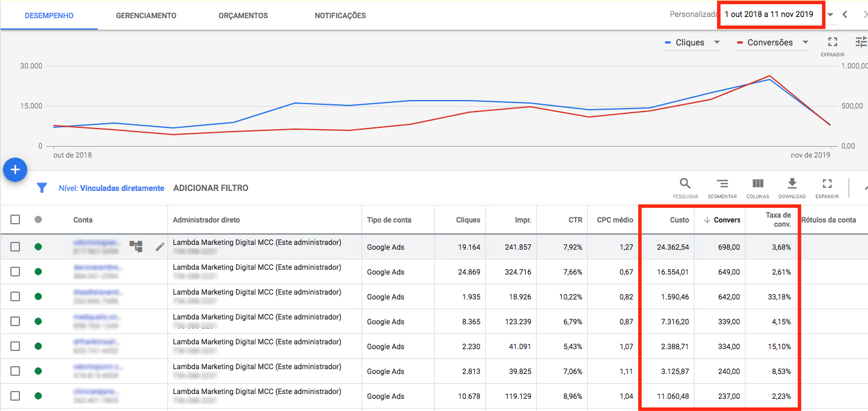The width and height of the screenshot is (868, 411).
Task: Click the pencil edit icon in first row
Action: (x=160, y=247)
